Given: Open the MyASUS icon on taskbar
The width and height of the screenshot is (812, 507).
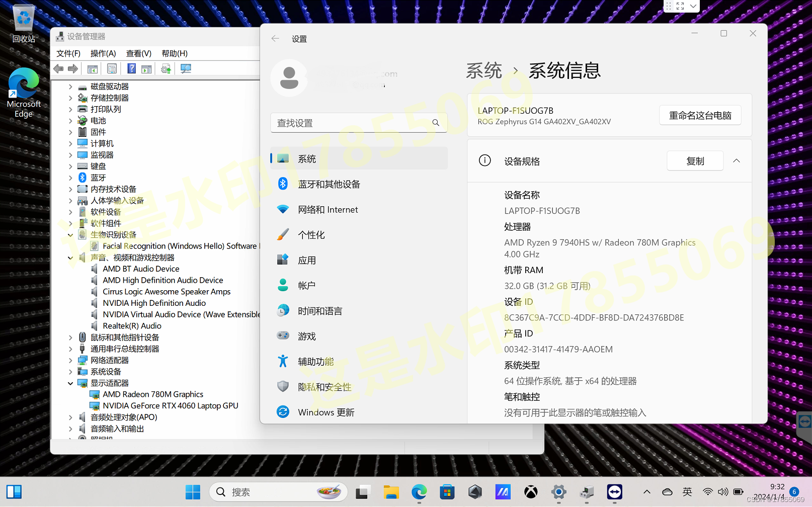Looking at the screenshot, I should pyautogui.click(x=503, y=492).
